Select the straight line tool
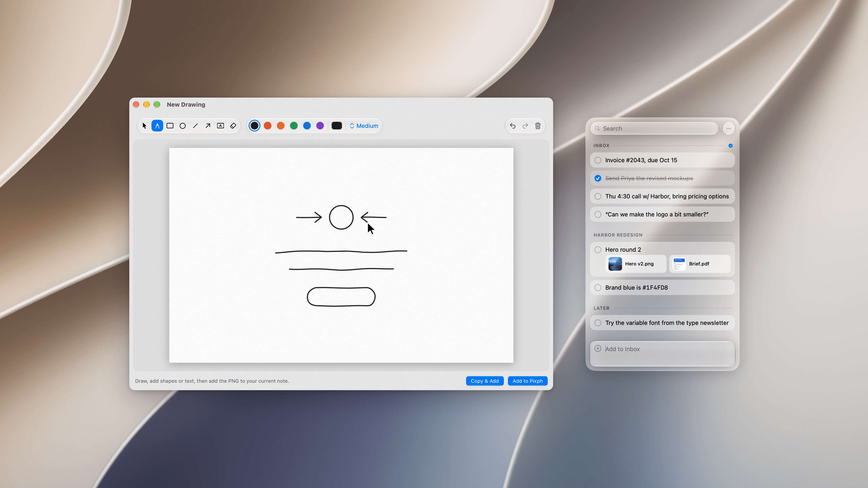868x488 pixels. pyautogui.click(x=196, y=126)
